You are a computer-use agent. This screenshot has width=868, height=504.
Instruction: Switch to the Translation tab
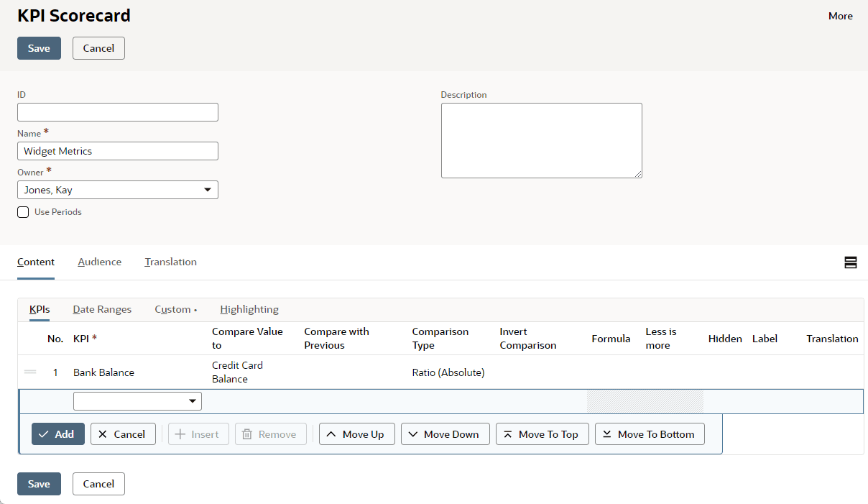click(x=171, y=262)
